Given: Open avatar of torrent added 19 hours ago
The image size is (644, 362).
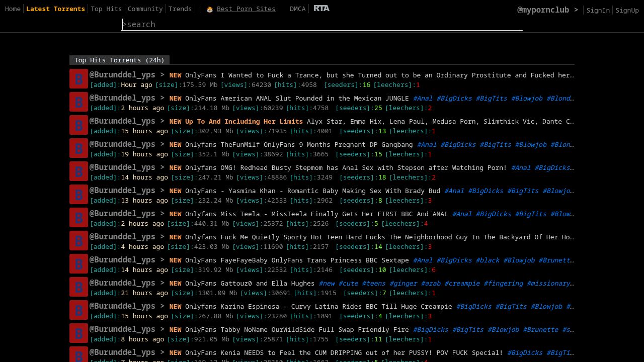Looking at the screenshot, I should [78, 148].
